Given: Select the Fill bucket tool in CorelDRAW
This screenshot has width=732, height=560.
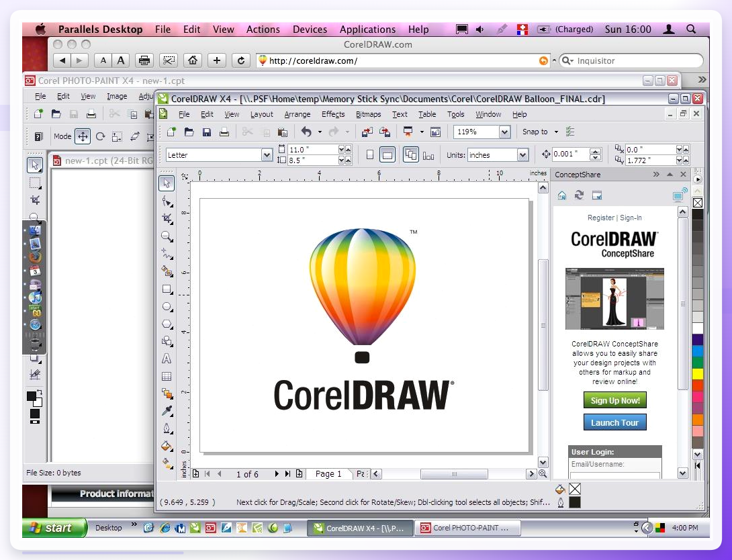Looking at the screenshot, I should [167, 446].
